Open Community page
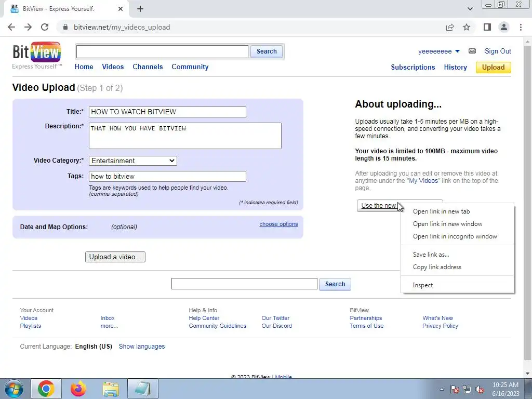This screenshot has width=532, height=399. (x=190, y=67)
